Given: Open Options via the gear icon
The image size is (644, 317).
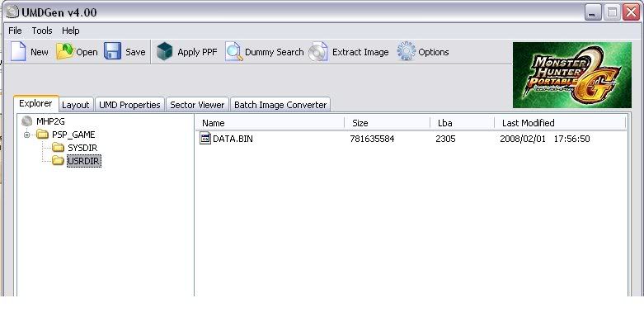Looking at the screenshot, I should pyautogui.click(x=407, y=52).
